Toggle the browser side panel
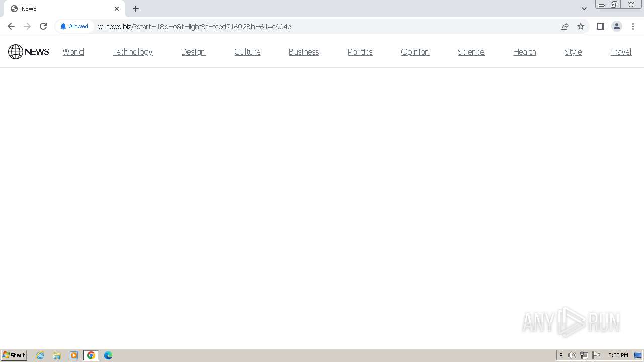 (600, 26)
